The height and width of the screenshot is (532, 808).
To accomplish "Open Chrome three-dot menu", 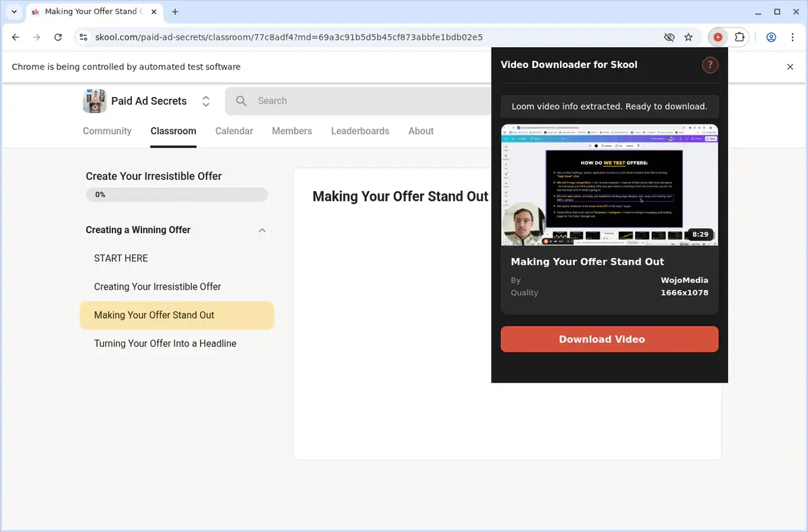I will point(793,37).
